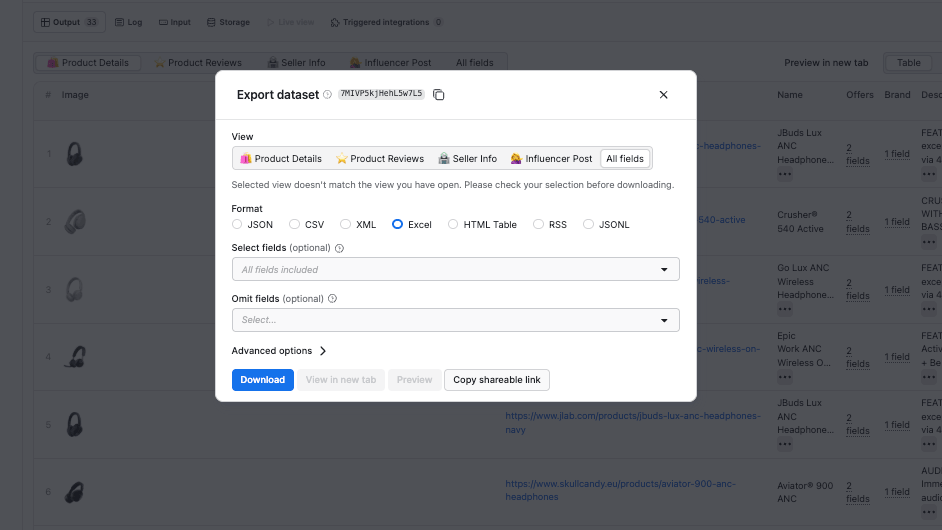The height and width of the screenshot is (530, 942).
Task: Copy the dataset ID with the copy icon
Action: 439,94
